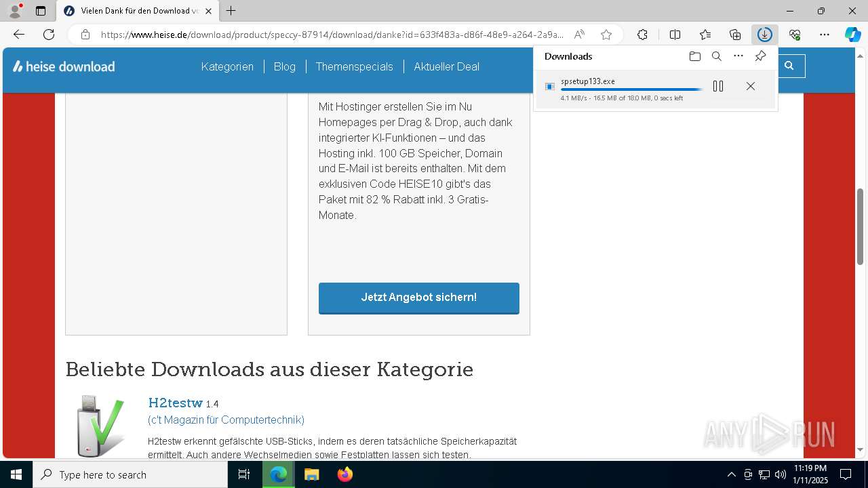Open File Explorer from taskbar

pyautogui.click(x=311, y=474)
